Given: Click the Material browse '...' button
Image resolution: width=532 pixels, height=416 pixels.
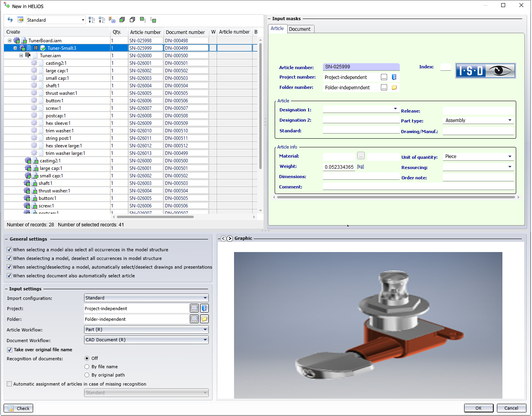Looking at the screenshot, I should pos(361,156).
